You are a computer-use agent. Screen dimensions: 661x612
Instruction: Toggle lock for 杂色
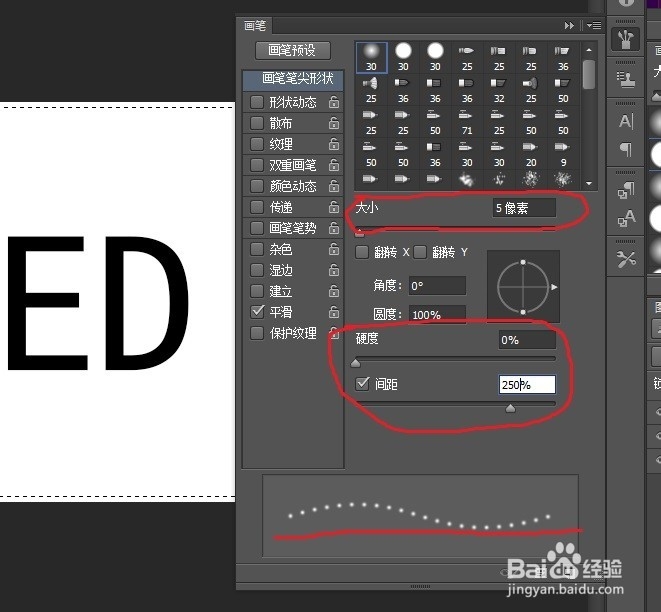pos(334,249)
